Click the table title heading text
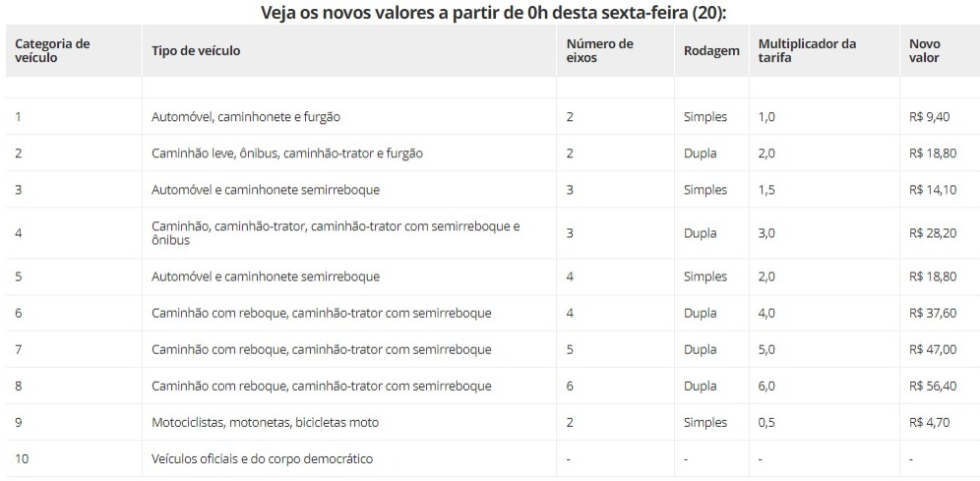Viewport: 980px width, 481px height. [500, 12]
